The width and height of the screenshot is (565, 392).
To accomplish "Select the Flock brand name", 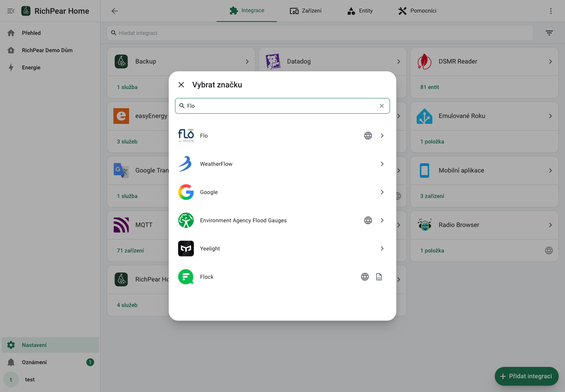I will 207,277.
